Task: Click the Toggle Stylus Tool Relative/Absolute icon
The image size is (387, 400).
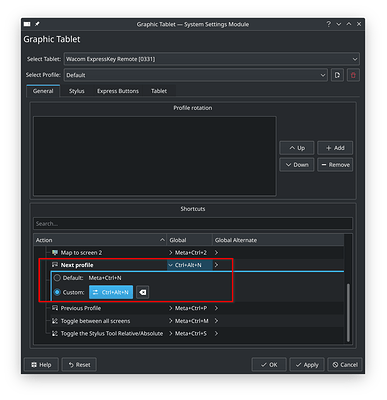Action: (x=55, y=333)
